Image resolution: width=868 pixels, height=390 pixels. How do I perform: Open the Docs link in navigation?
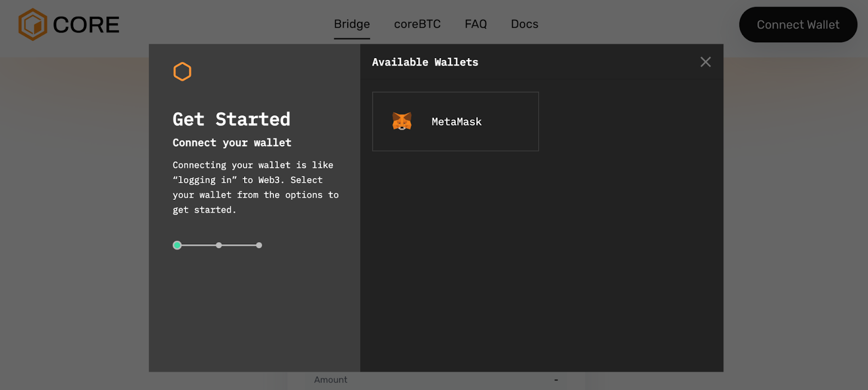click(525, 24)
